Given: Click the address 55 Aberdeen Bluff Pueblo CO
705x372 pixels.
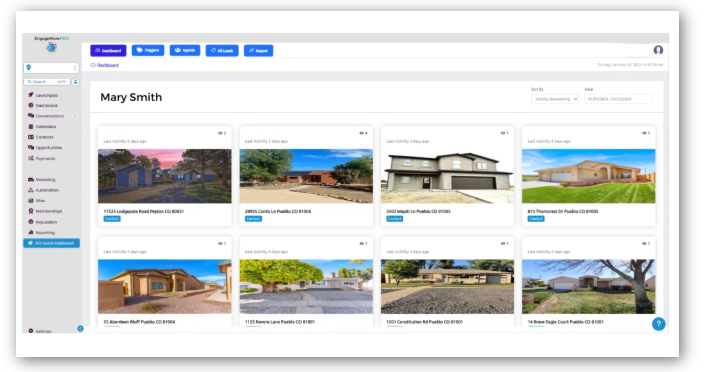Looking at the screenshot, I should (x=139, y=322).
